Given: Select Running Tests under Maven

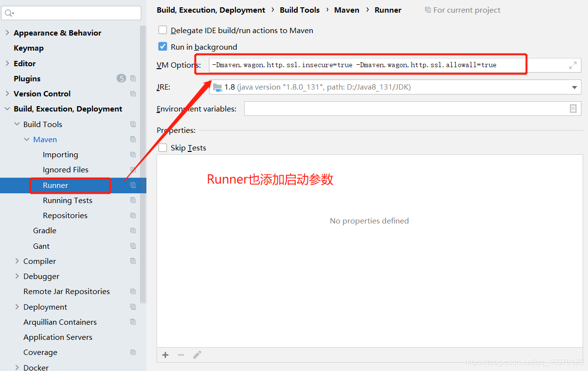Looking at the screenshot, I should pyautogui.click(x=68, y=200).
